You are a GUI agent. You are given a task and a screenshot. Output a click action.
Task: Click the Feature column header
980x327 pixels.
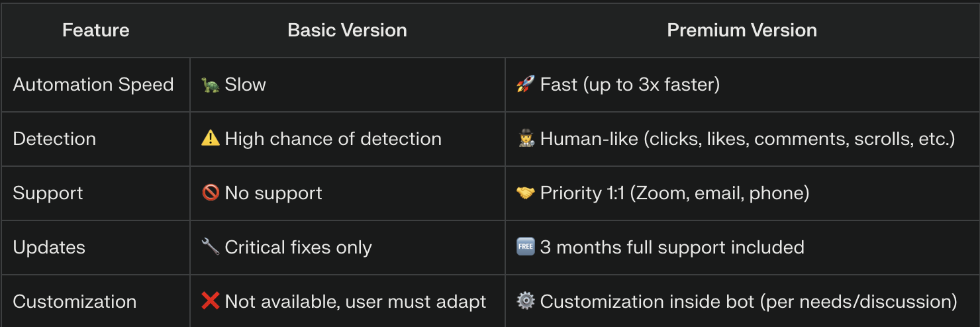coord(95,30)
